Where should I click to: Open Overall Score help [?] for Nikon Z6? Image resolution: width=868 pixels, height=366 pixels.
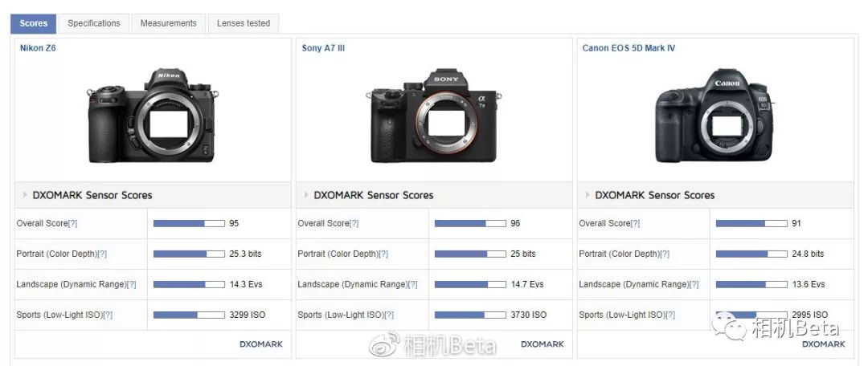tap(72, 223)
